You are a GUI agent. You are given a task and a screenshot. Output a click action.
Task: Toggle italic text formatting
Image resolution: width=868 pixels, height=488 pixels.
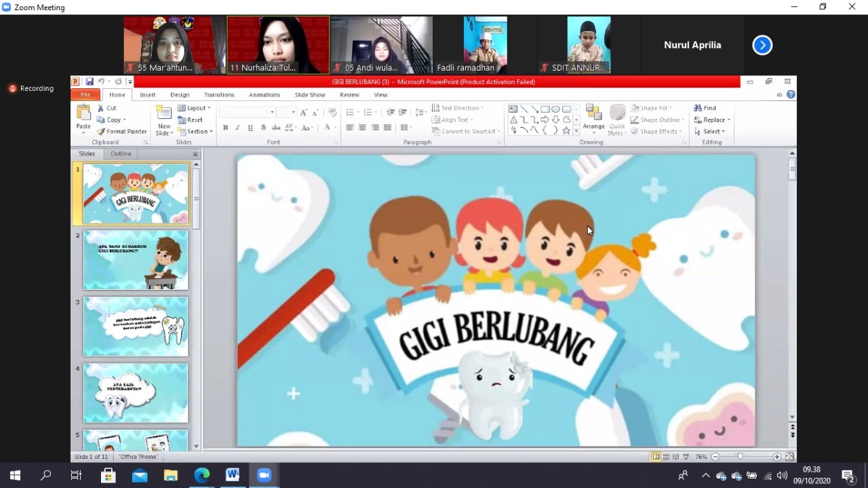point(237,128)
